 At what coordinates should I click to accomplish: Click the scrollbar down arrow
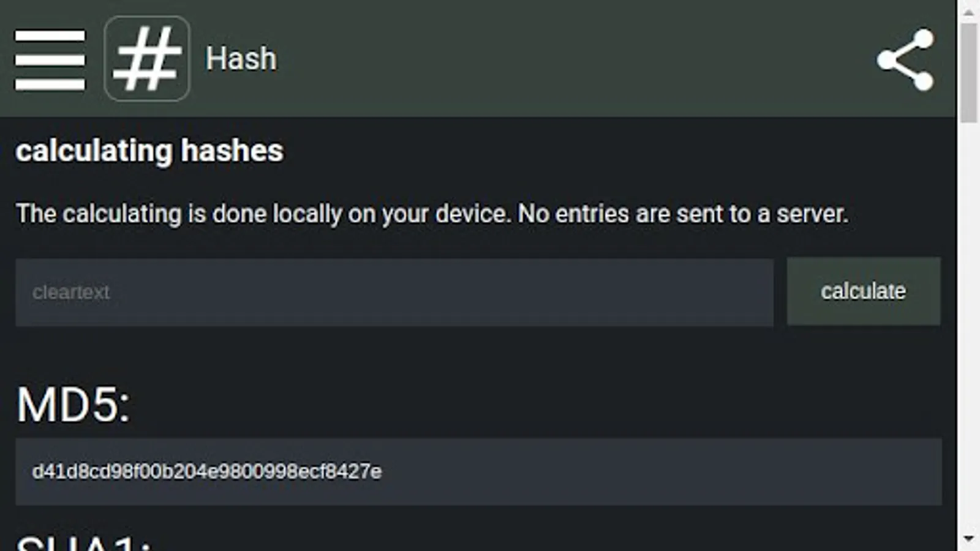(968, 539)
